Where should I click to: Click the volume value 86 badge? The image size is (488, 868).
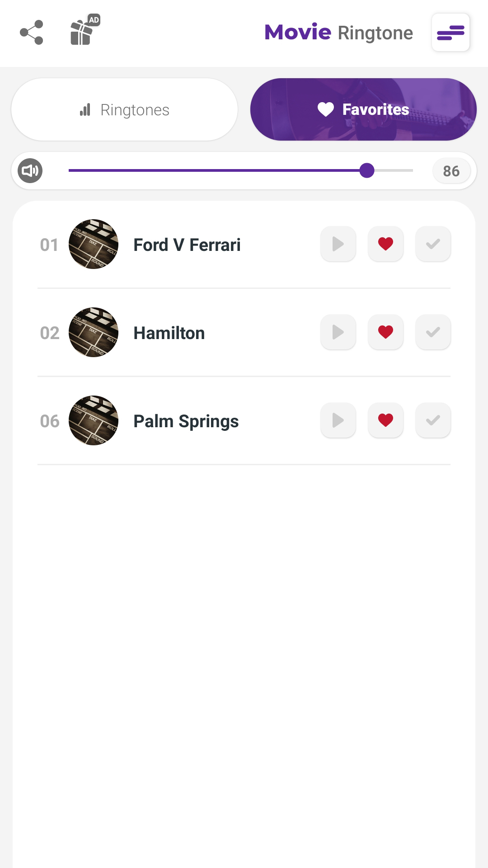(x=451, y=171)
